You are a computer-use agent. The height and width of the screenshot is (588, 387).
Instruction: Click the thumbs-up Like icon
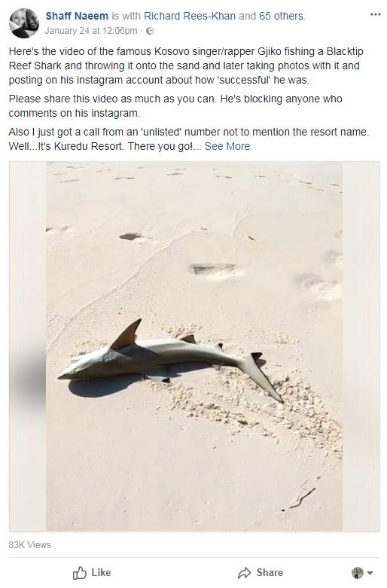[x=80, y=573]
